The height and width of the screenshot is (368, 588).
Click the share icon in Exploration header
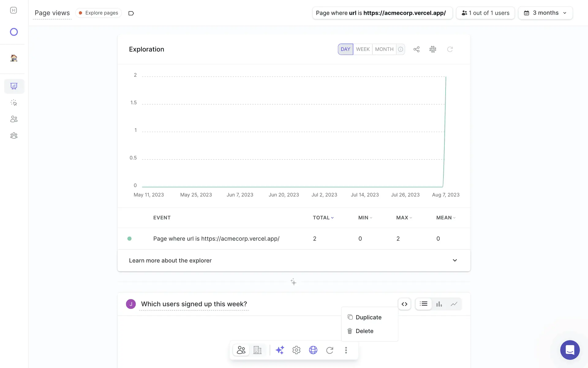416,49
